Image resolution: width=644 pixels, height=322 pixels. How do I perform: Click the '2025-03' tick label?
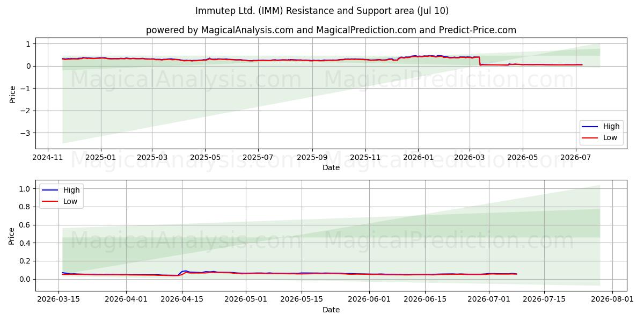151,157
